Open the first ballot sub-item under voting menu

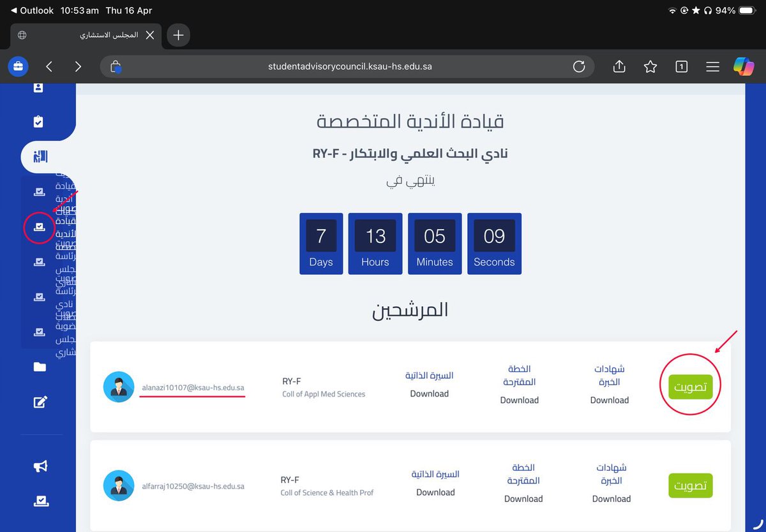pyautogui.click(x=40, y=191)
